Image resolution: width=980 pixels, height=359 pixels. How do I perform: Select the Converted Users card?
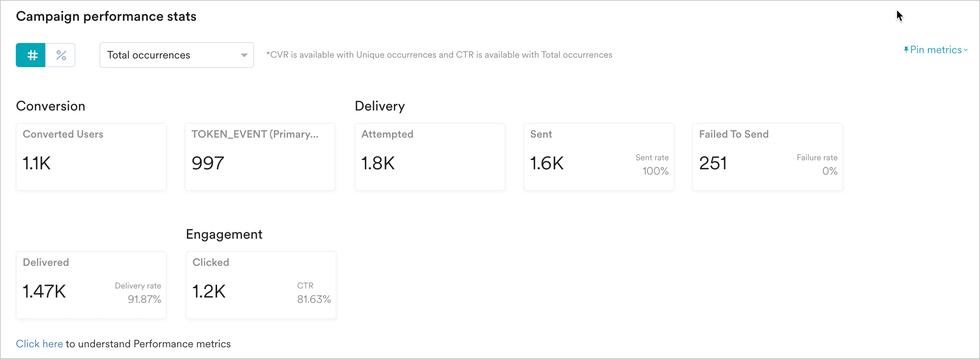91,157
